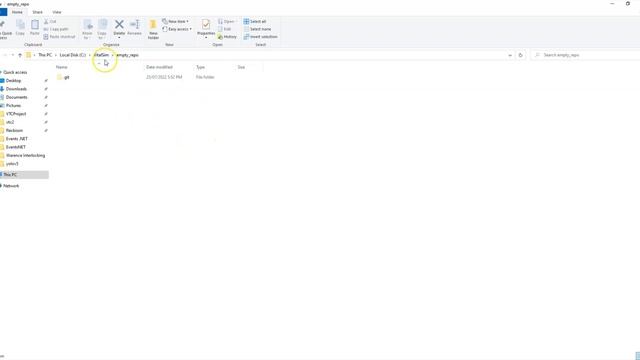Viewport: 640px width, 360px height.
Task: Select Network in the navigation pane
Action: [x=11, y=186]
